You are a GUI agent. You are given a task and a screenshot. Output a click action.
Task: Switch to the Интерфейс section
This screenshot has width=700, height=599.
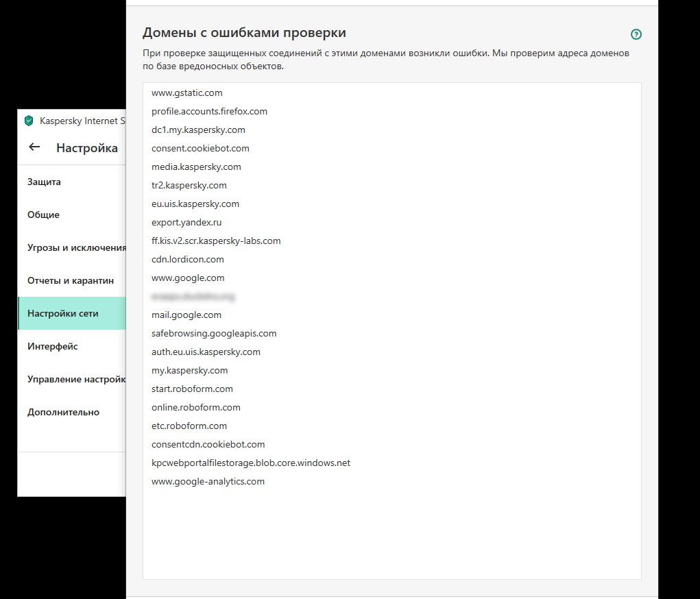[72, 346]
